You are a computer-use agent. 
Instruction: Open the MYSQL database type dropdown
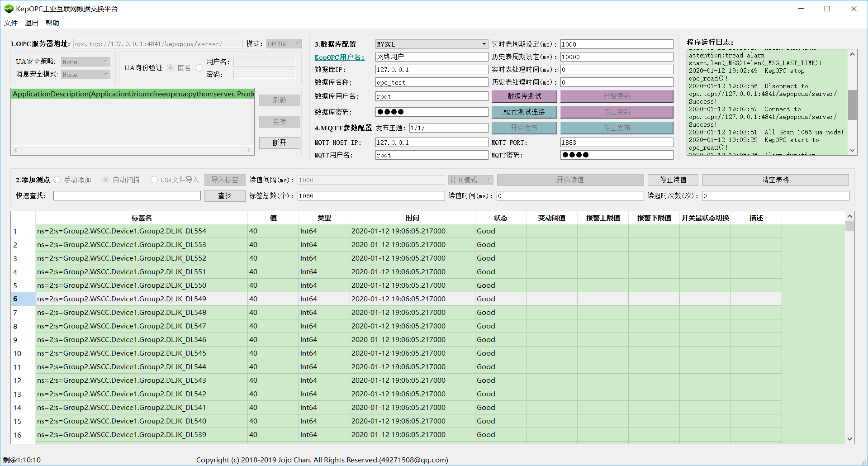pyautogui.click(x=432, y=44)
